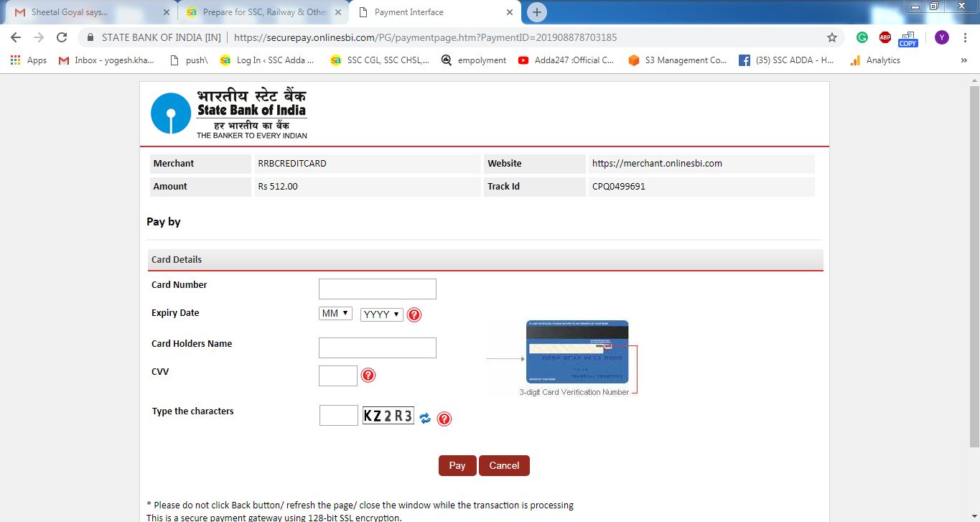Close the Sheetal Goyal Gmail tab
The image size is (980, 522).
coord(167,12)
